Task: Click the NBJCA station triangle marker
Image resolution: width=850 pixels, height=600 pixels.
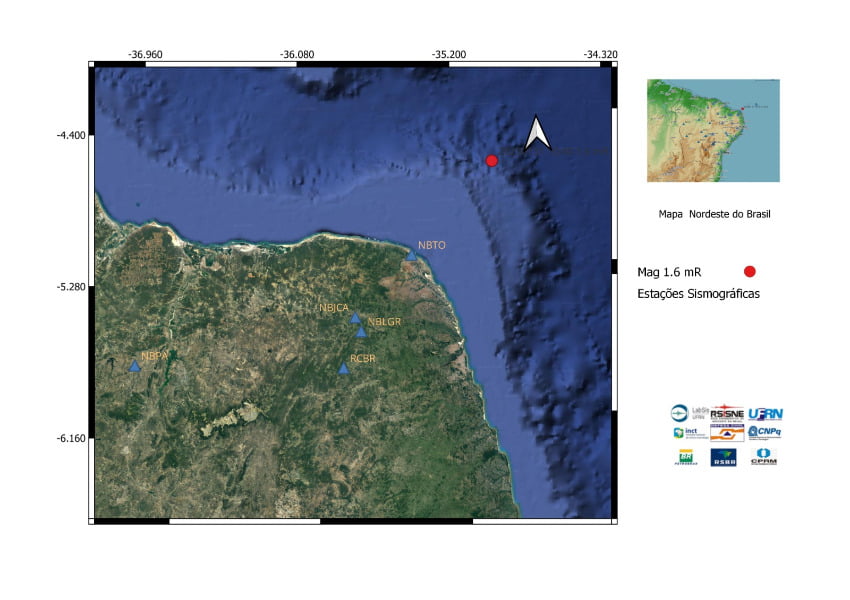Action: [355, 318]
